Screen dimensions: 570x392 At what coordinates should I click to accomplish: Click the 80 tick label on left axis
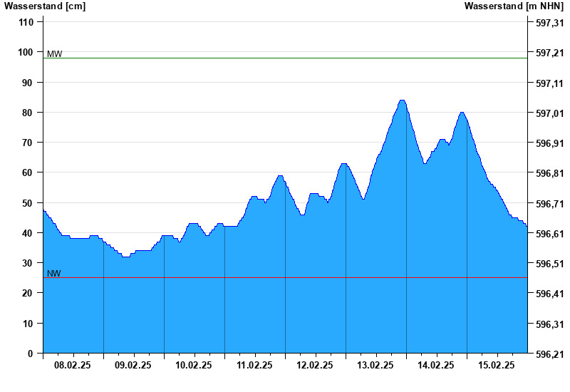(x=27, y=113)
